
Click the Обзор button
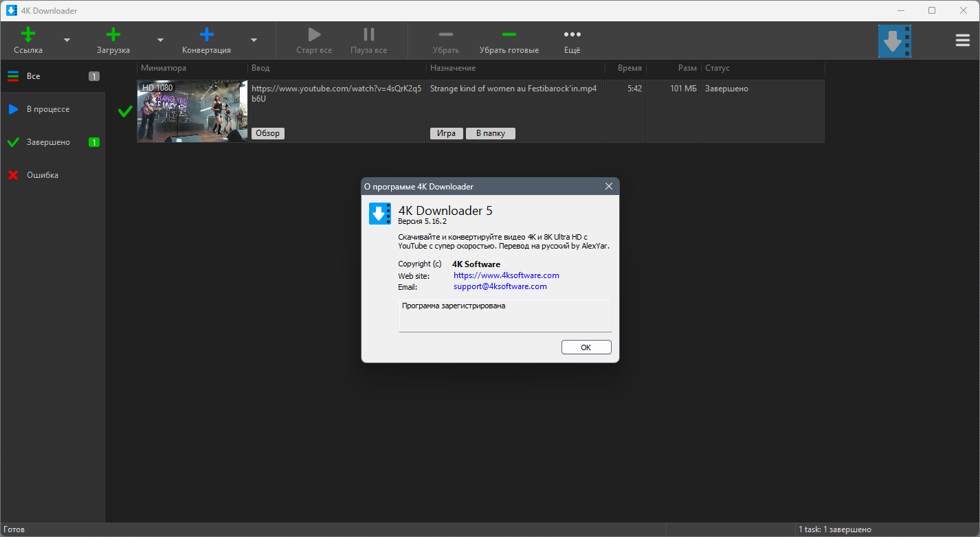tap(268, 133)
